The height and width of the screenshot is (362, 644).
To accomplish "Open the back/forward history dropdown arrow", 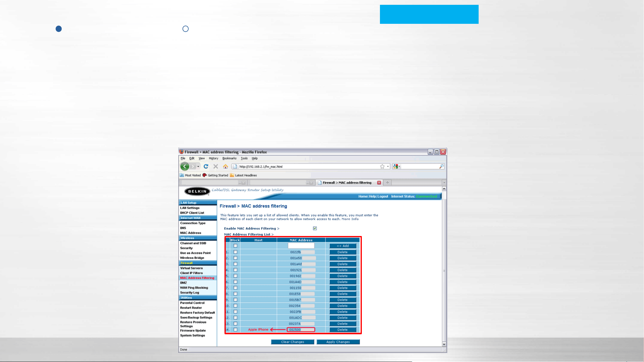I will (198, 166).
